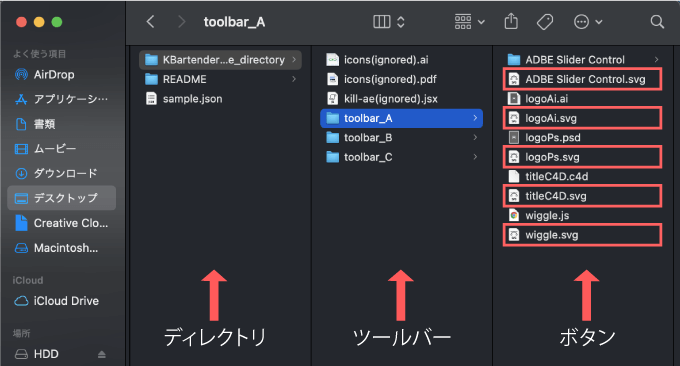Image resolution: width=680 pixels, height=366 pixels.
Task: Expand the KBartender...e_directory folder chevron
Action: pos(294,59)
